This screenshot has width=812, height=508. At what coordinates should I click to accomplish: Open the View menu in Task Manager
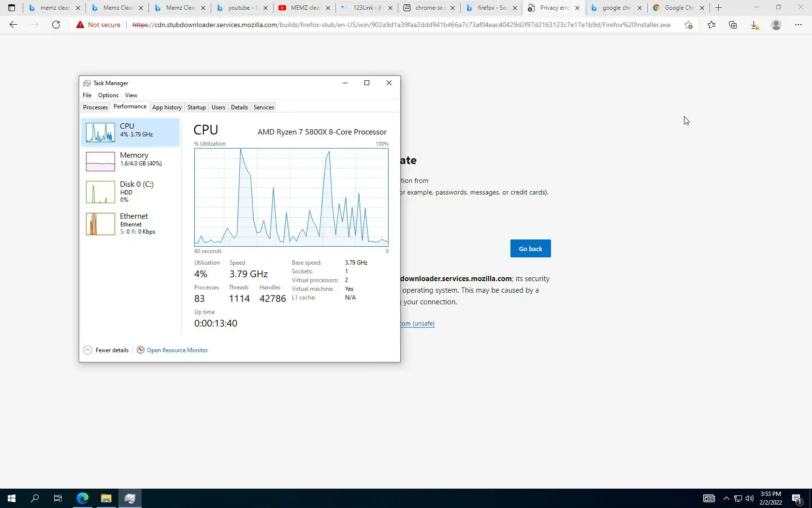131,95
